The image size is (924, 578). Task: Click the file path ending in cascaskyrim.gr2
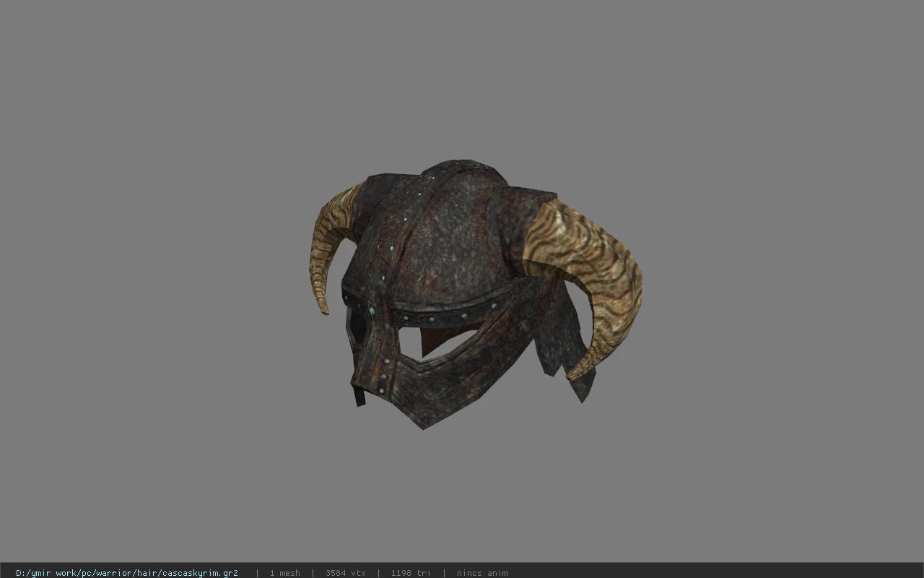click(127, 573)
